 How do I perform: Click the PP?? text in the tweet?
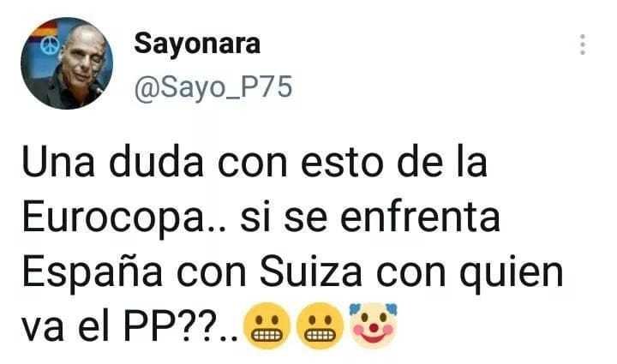(171, 326)
